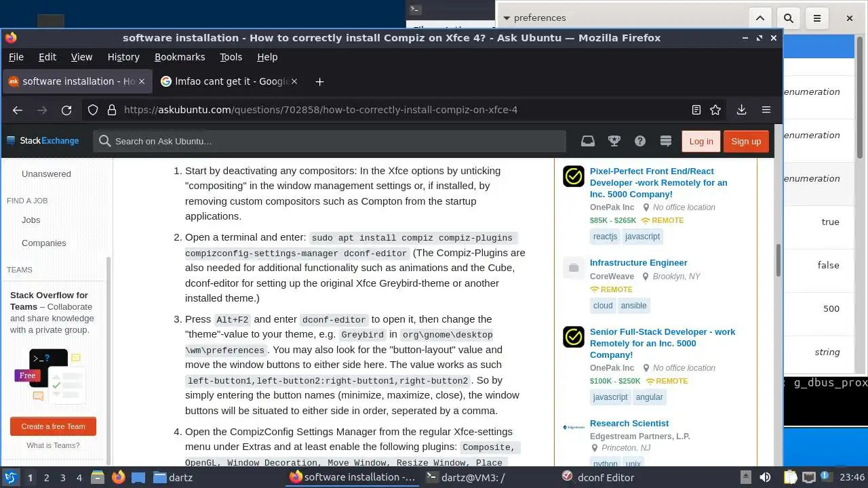Open achievements trophy icon
868x488 pixels.
614,141
